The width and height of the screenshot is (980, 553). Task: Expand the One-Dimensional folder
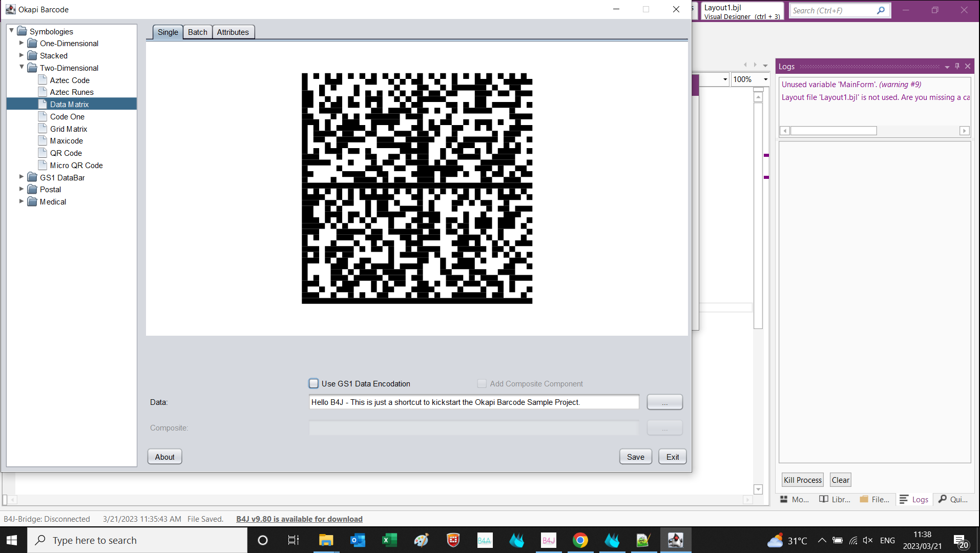(22, 43)
